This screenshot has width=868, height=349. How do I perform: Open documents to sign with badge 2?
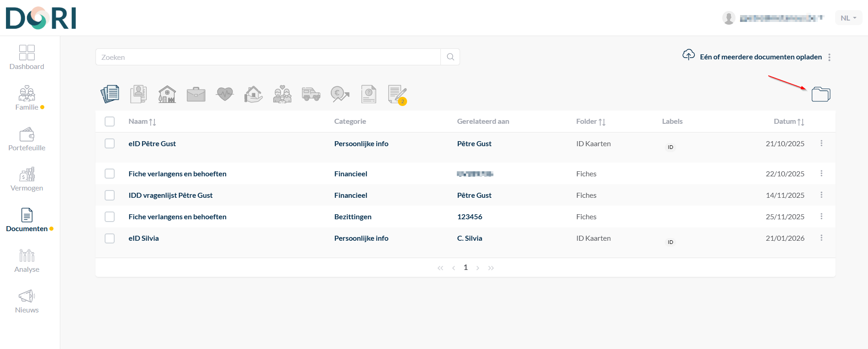[x=397, y=95]
